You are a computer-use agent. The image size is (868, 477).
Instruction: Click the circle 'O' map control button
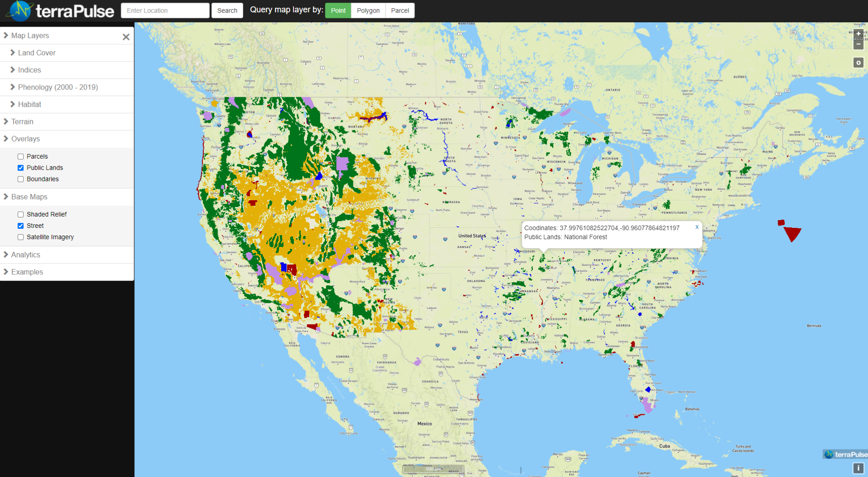858,63
